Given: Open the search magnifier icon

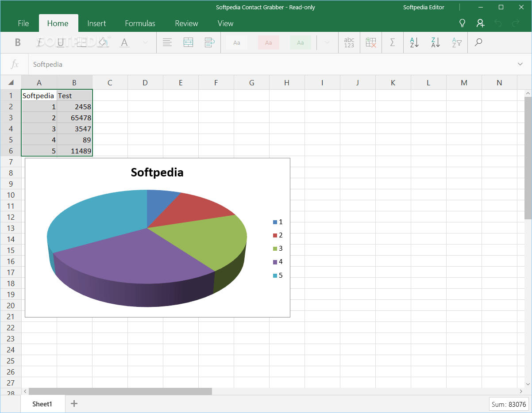Looking at the screenshot, I should [x=478, y=42].
